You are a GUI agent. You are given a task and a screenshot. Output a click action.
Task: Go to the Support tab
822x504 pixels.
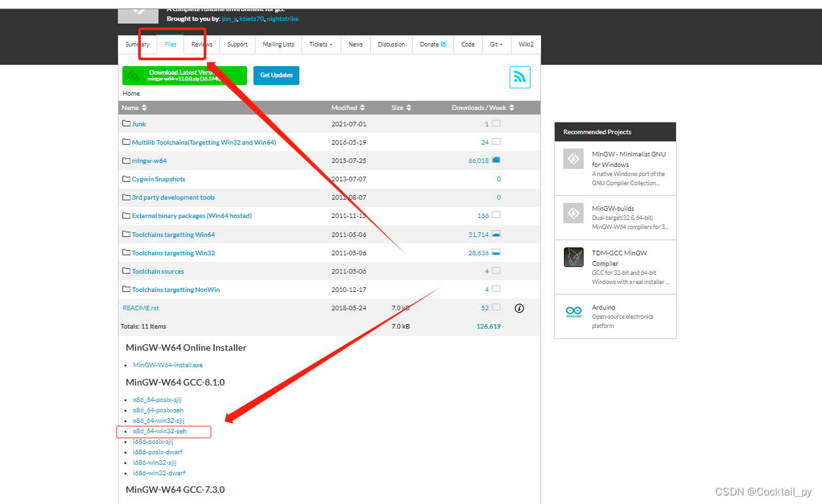[237, 45]
